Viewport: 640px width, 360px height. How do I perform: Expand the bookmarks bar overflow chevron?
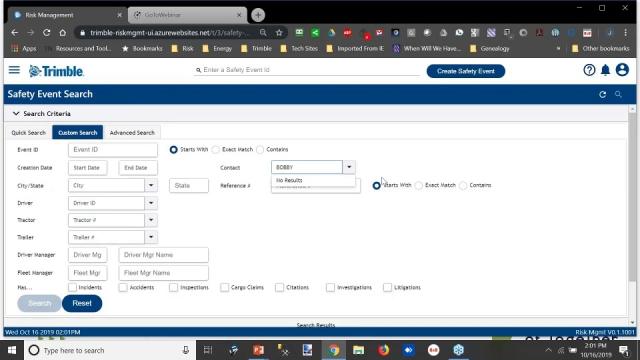(558, 49)
